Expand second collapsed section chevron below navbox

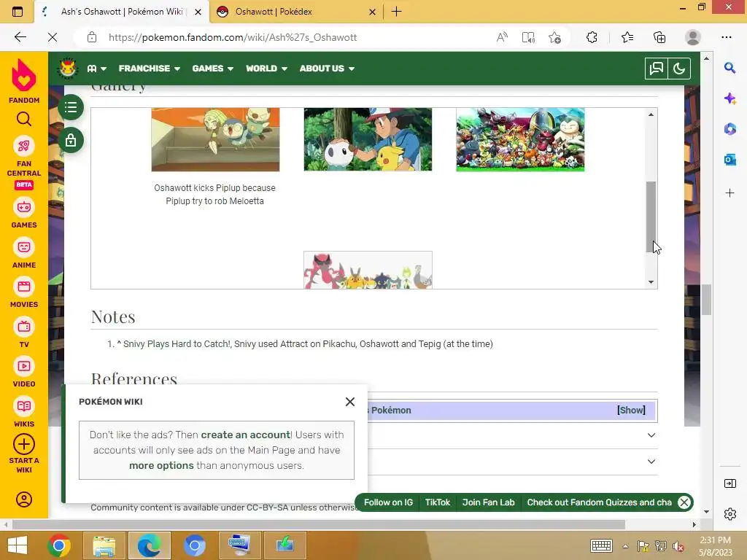[651, 462]
